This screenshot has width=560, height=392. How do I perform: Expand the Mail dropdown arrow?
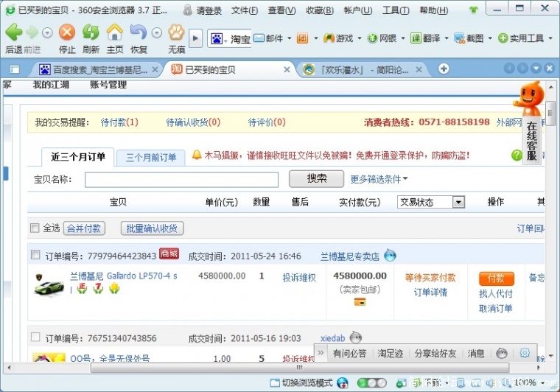(289, 38)
